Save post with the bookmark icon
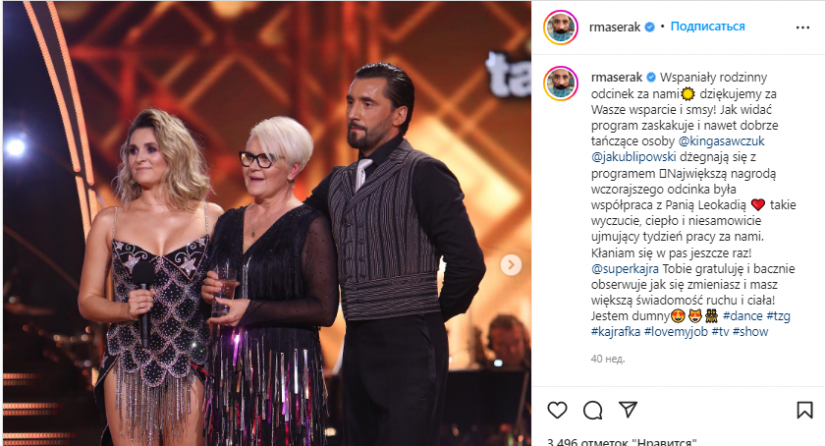This screenshot has width=825, height=446. (804, 410)
